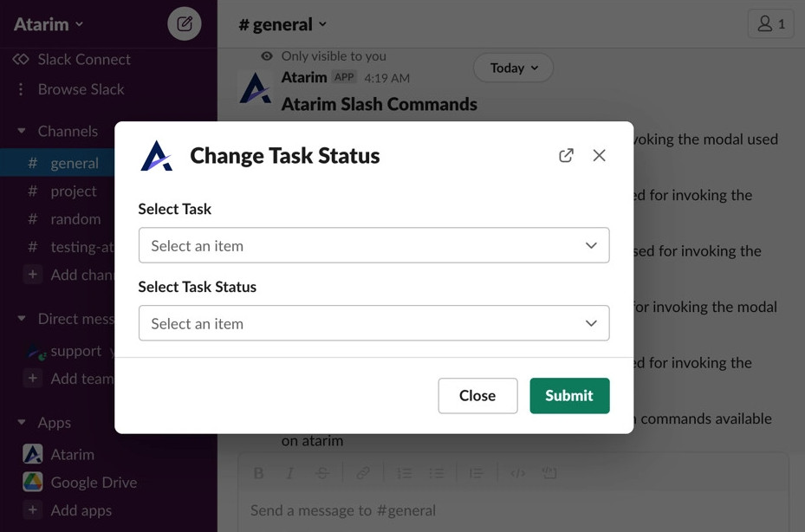The height and width of the screenshot is (532, 805).
Task: Click Browse Slack in sidebar
Action: [81, 89]
